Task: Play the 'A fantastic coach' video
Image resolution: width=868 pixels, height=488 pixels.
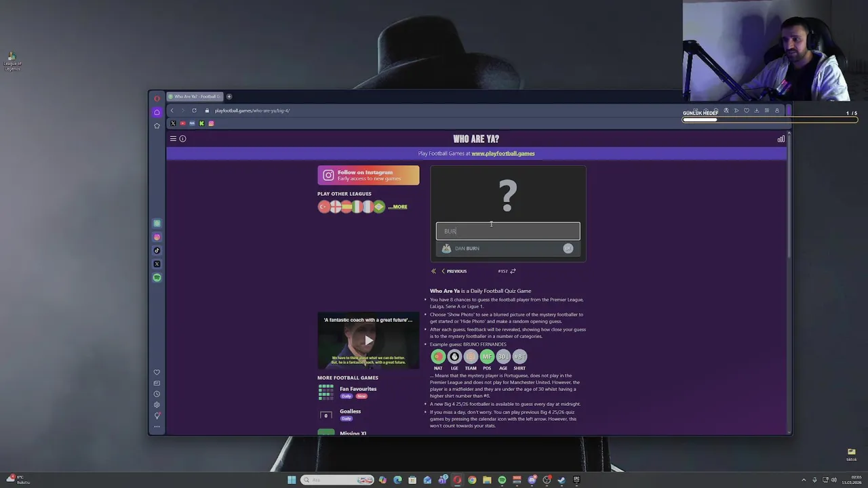Action: point(368,340)
